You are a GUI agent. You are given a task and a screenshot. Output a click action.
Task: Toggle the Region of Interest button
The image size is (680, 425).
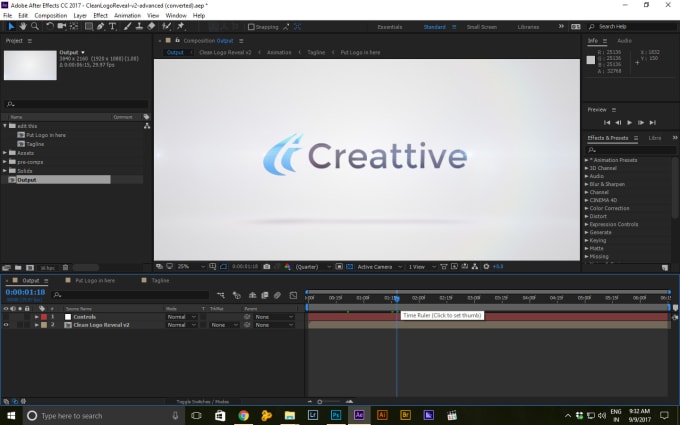[339, 267]
